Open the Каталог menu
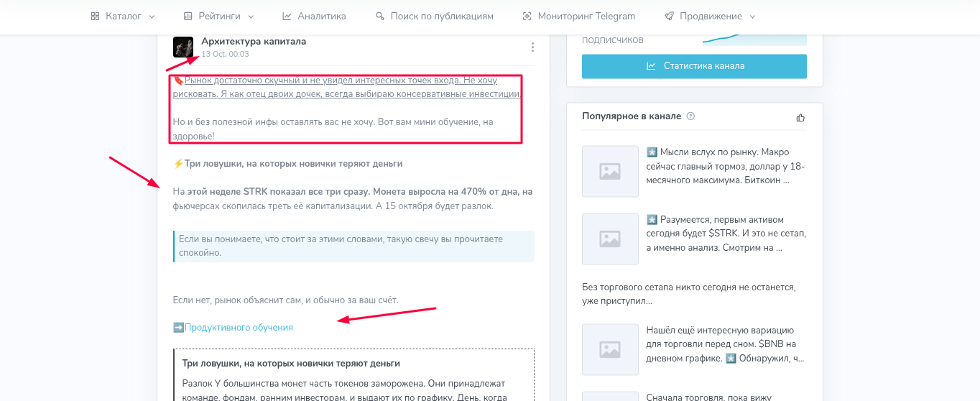Screen dimensions: 980x401 pyautogui.click(x=122, y=16)
